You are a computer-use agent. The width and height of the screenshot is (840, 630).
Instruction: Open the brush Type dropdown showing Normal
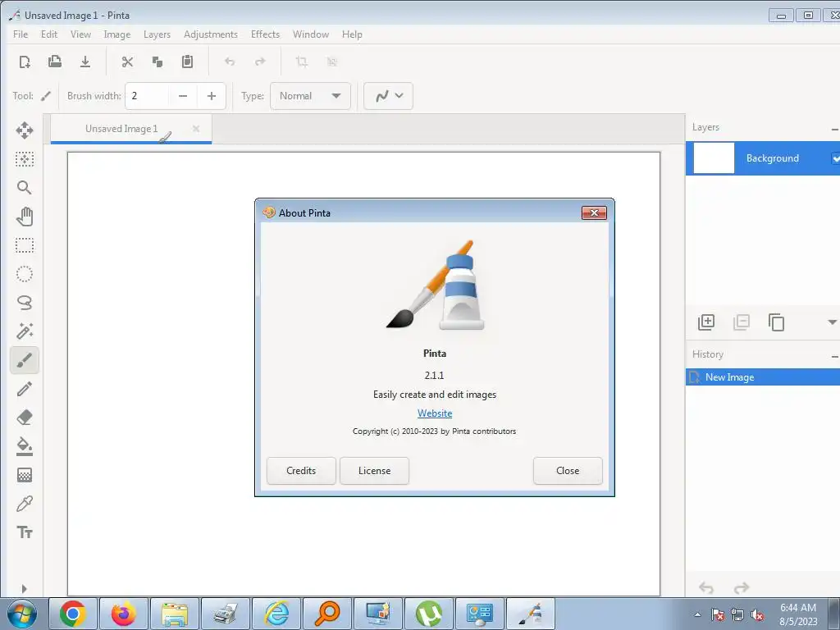click(311, 96)
